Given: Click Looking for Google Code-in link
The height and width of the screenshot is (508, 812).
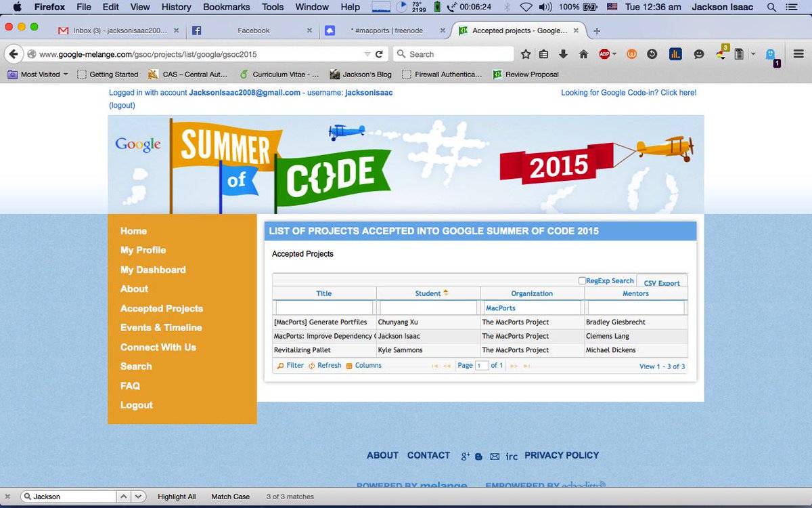Looking at the screenshot, I should 629,93.
